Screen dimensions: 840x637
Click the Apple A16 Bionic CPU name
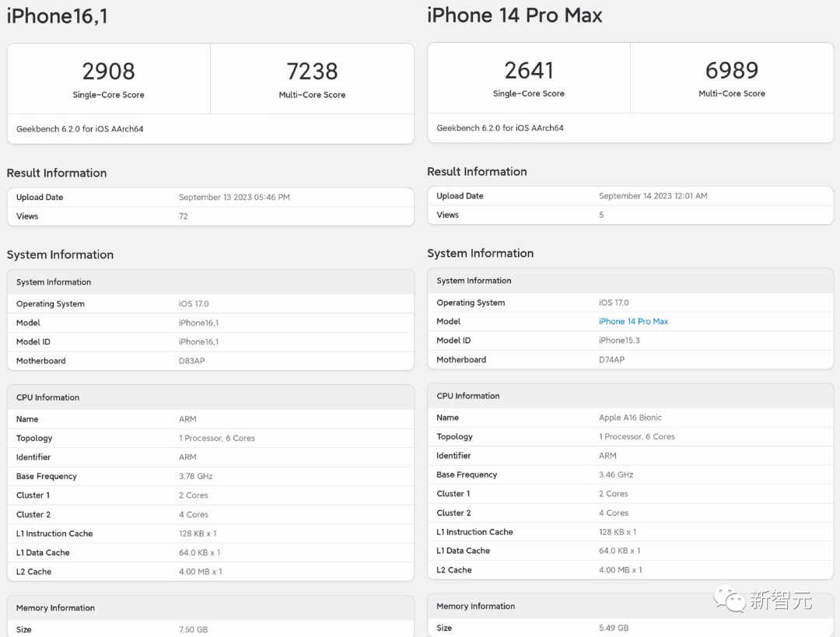point(631,418)
